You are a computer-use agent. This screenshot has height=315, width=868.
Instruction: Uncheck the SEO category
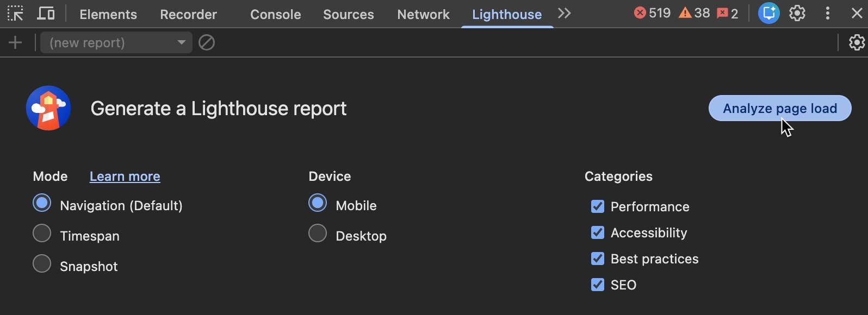[598, 285]
